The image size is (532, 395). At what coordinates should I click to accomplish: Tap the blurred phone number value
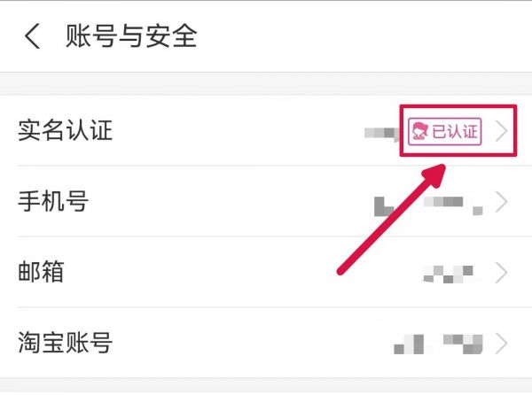[428, 205]
